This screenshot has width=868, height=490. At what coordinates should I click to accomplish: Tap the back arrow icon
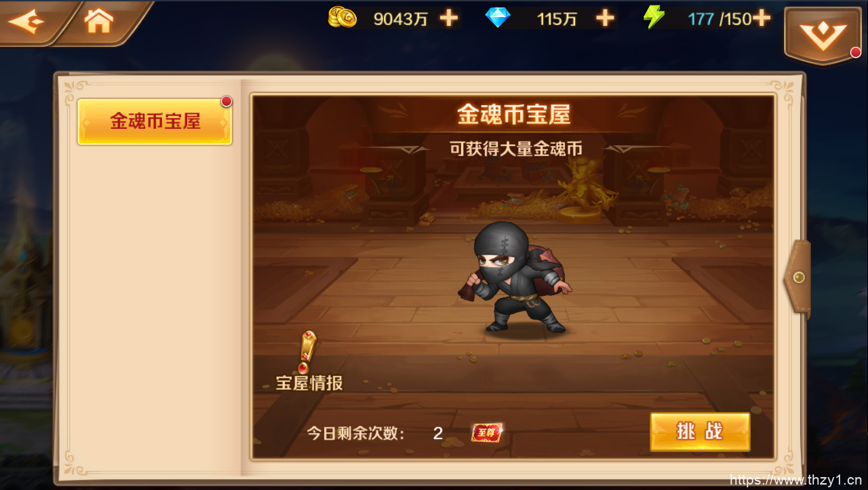tap(26, 22)
